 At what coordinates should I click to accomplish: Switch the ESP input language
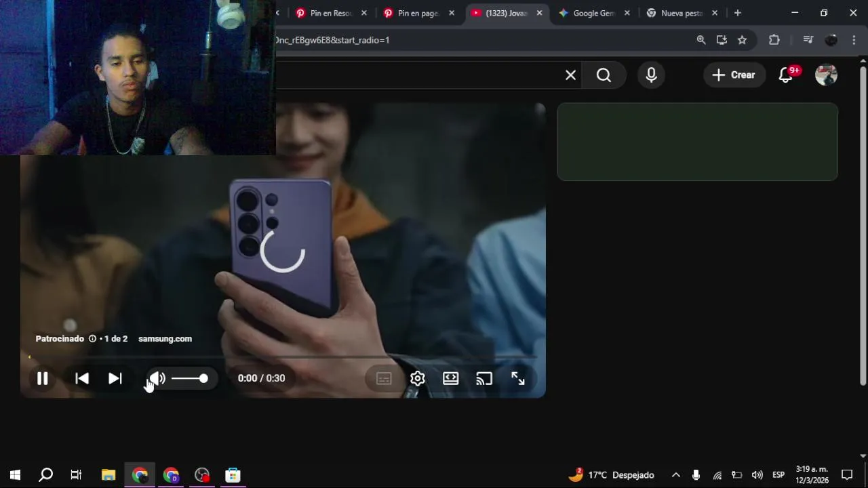[778, 475]
